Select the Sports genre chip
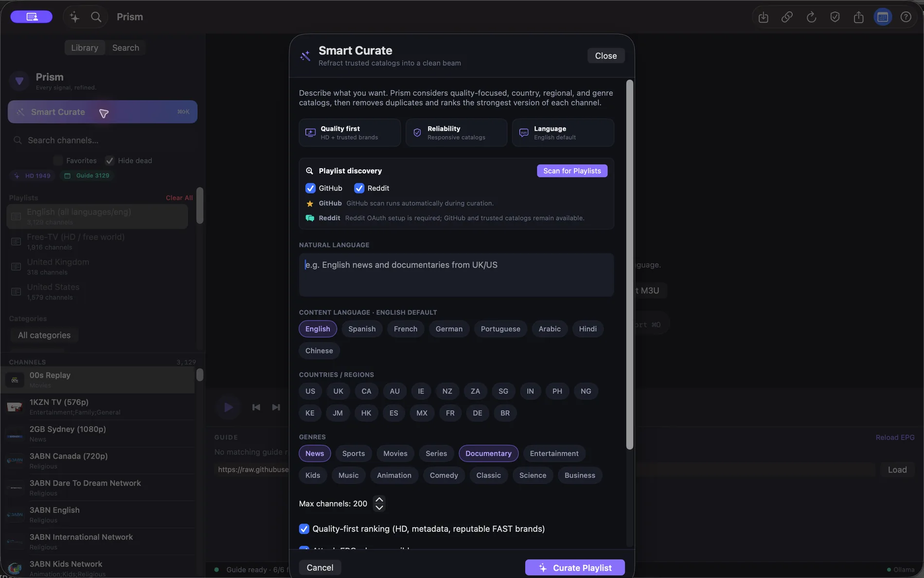 click(x=354, y=453)
